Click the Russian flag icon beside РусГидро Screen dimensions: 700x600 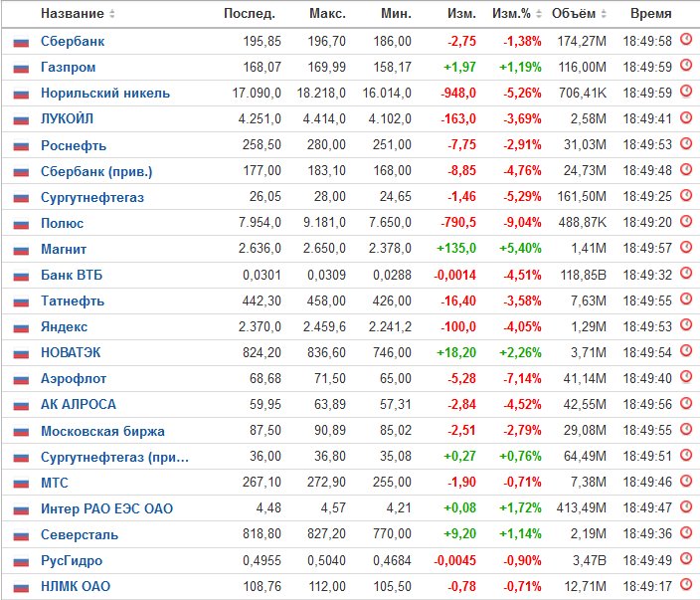tap(21, 561)
